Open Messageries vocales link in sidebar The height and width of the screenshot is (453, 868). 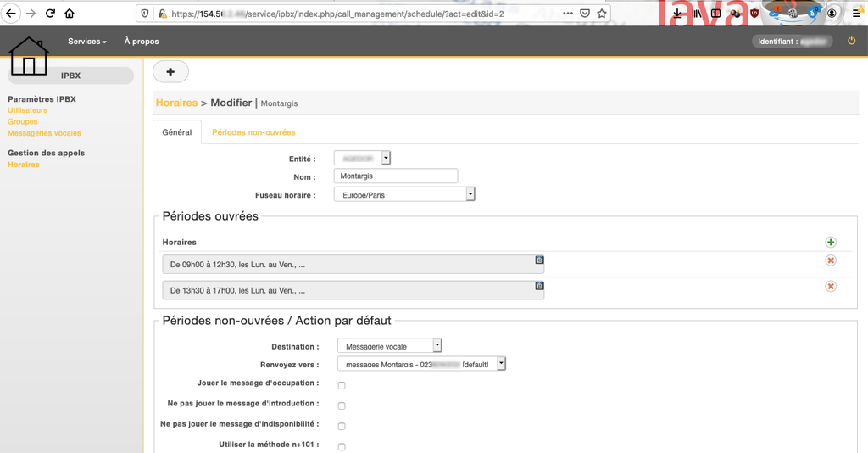[x=44, y=133]
